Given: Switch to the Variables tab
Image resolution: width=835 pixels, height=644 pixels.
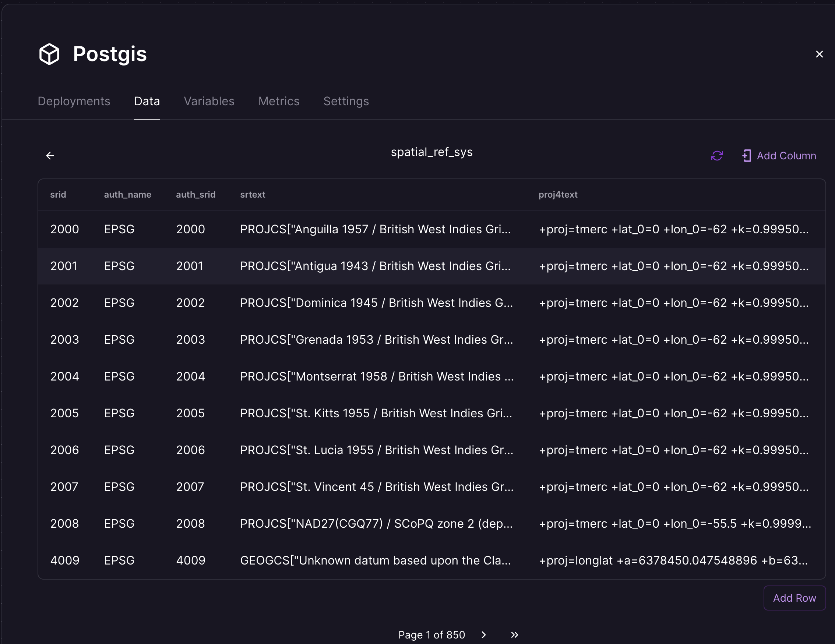Looking at the screenshot, I should [209, 101].
